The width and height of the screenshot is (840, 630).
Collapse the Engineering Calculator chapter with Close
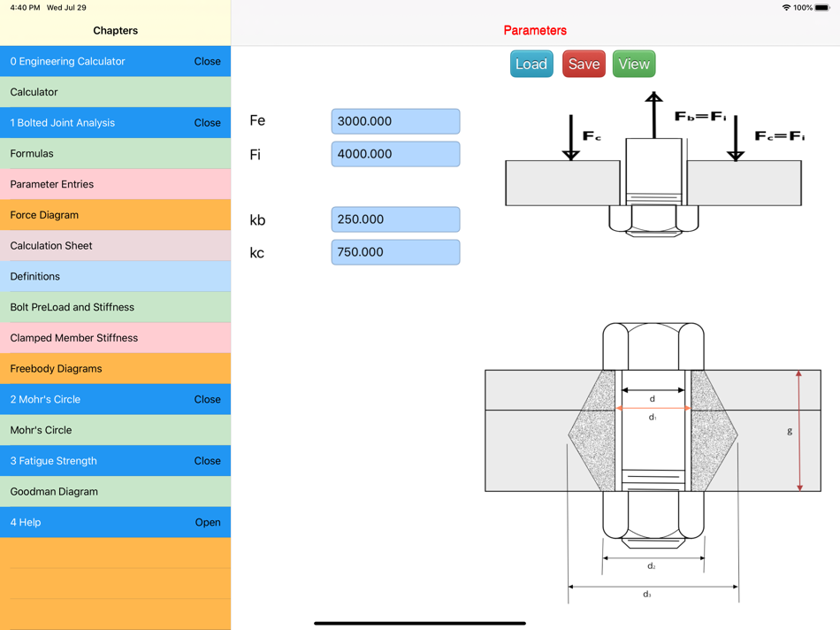click(207, 61)
